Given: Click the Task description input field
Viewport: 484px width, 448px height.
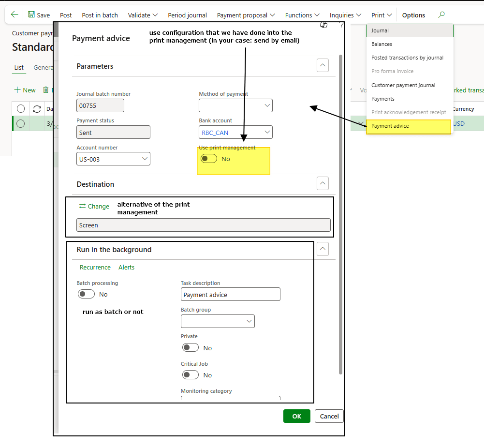Looking at the screenshot, I should tap(231, 295).
